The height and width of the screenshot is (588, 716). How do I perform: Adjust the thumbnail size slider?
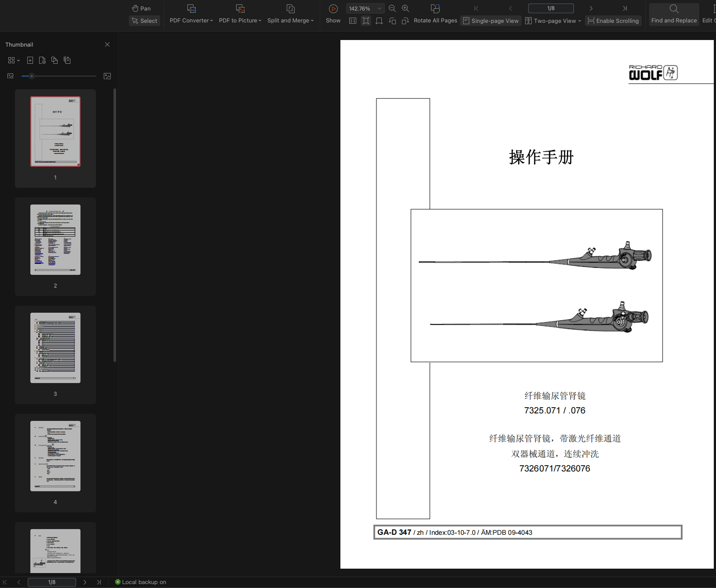tap(32, 76)
